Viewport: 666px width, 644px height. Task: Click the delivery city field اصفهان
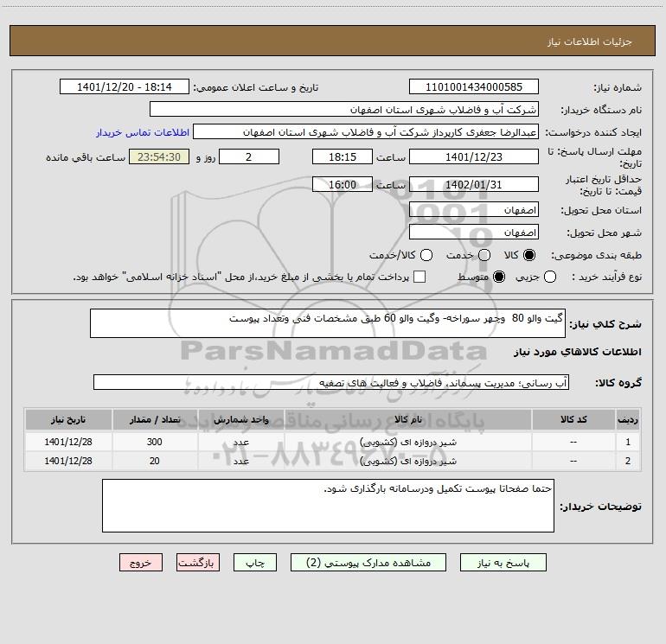tap(474, 233)
